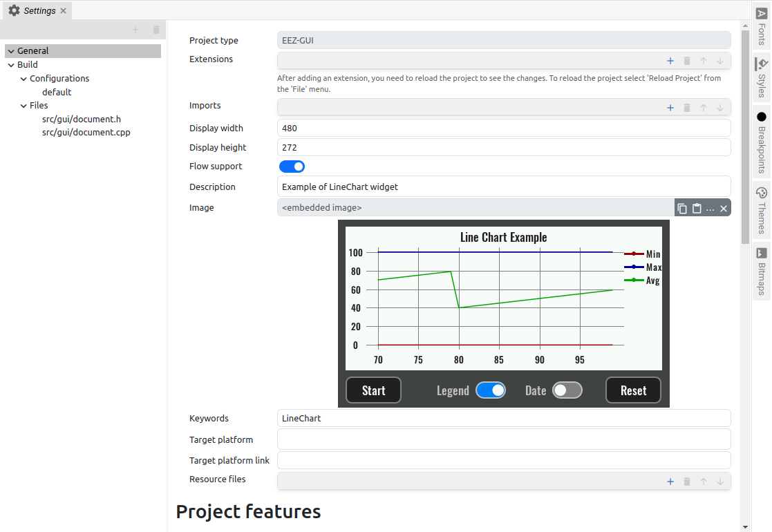Select the General settings label
This screenshot has height=532, width=772.
pos(33,50)
